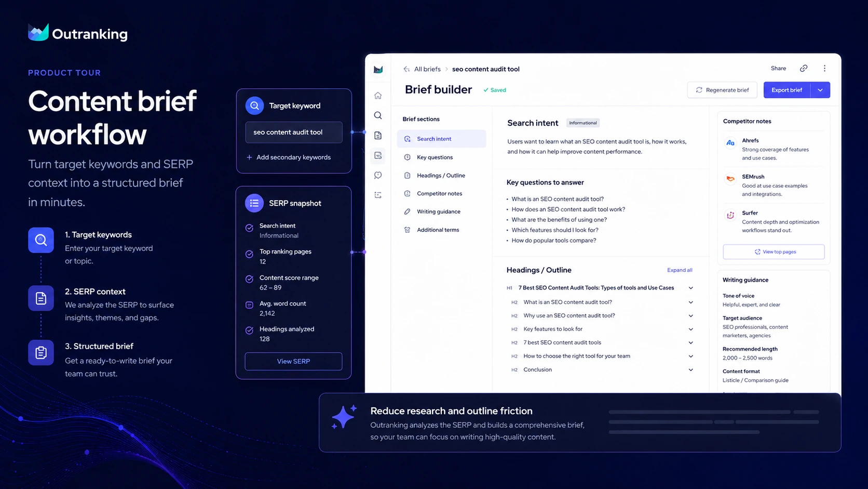The height and width of the screenshot is (489, 868).
Task: Open the Home icon in sidebar
Action: [x=378, y=96]
